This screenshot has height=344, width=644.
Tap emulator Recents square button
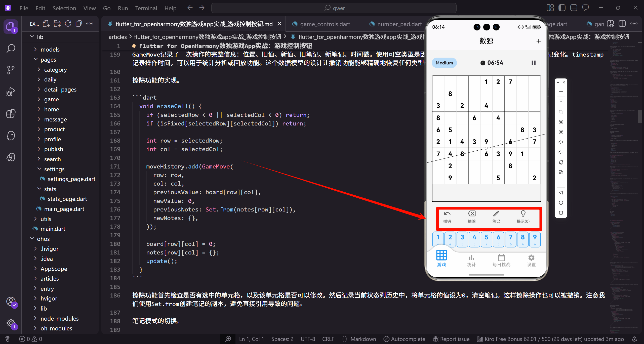561,213
